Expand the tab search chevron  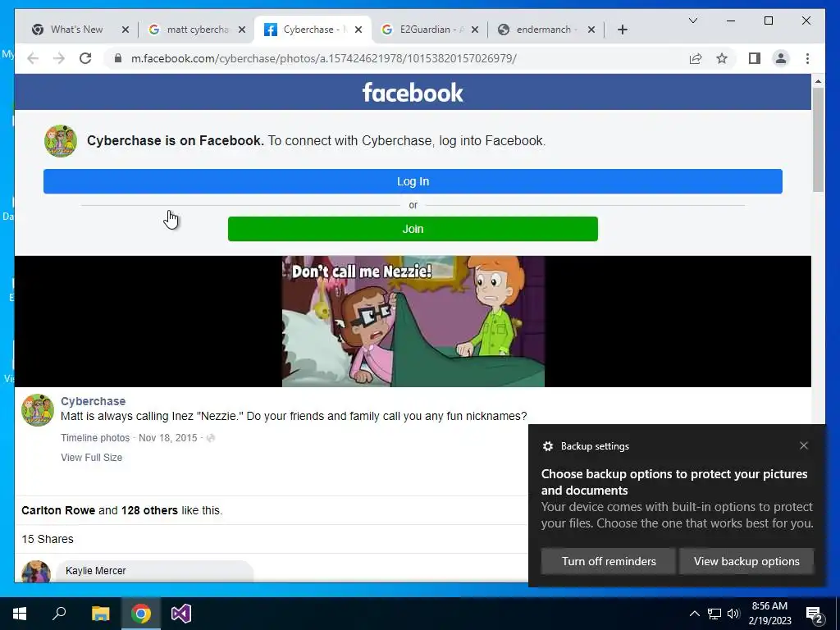(x=692, y=21)
